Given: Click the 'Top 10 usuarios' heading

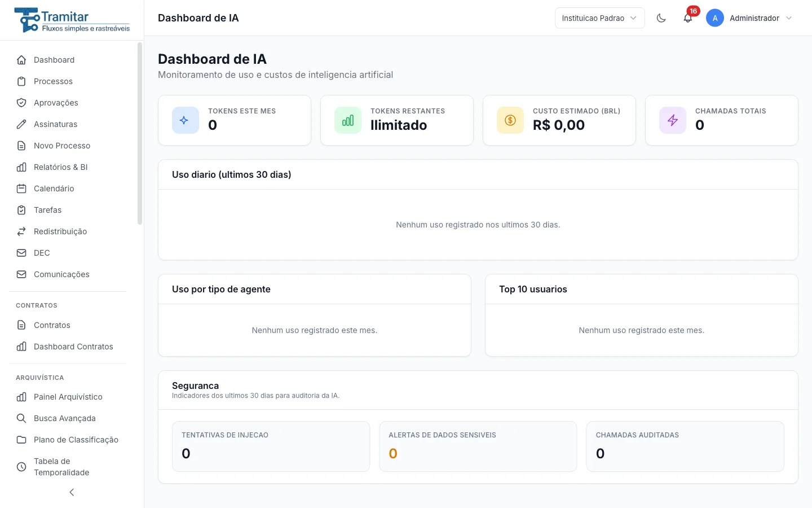Looking at the screenshot, I should click(x=533, y=289).
